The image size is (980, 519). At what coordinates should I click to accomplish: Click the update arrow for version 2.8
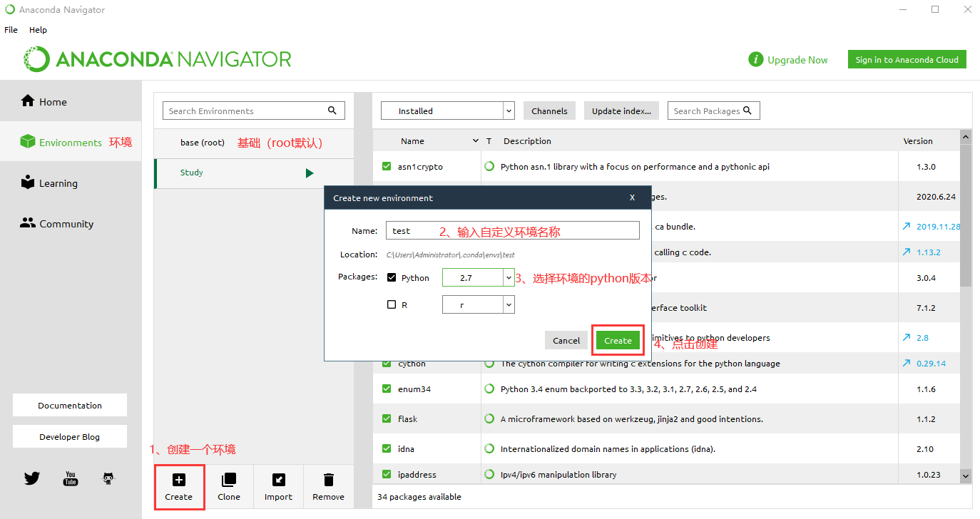[x=907, y=337]
